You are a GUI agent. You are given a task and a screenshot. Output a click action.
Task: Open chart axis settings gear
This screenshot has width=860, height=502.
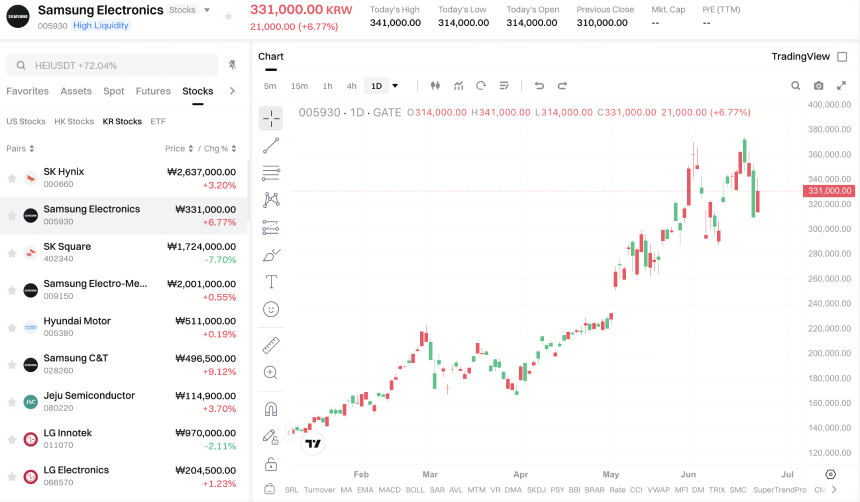[x=830, y=474]
